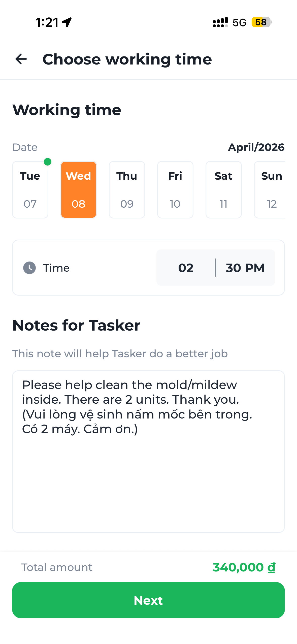Viewport: 297px width, 644px height.
Task: Choose Thu 09 date card
Action: (x=127, y=190)
